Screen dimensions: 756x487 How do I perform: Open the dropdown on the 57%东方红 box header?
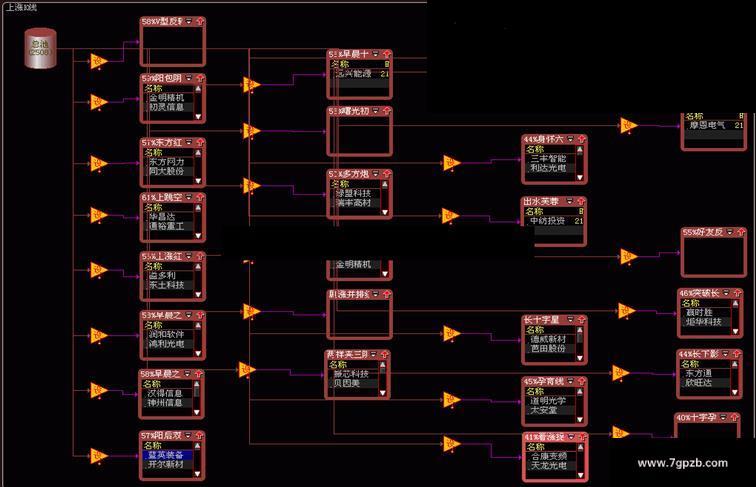coord(189,143)
